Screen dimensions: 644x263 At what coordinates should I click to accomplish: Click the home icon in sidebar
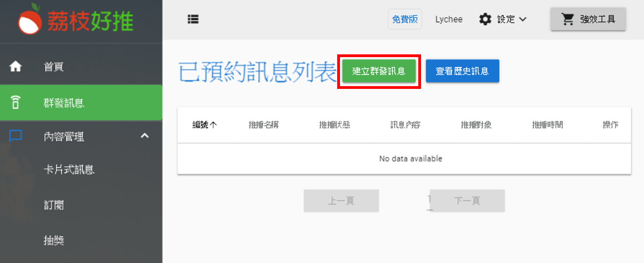tap(16, 67)
